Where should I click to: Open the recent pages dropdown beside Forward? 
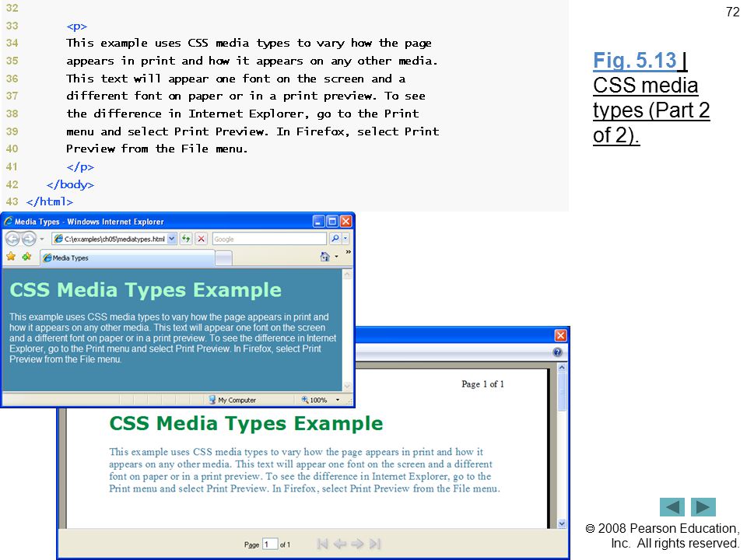click(42, 239)
